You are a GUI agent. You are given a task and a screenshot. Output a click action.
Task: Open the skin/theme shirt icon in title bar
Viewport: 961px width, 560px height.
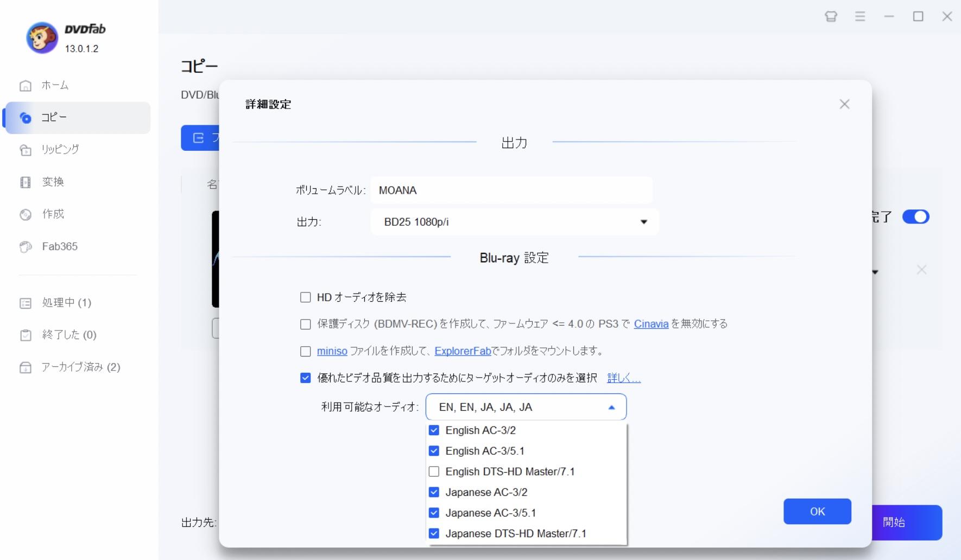[x=831, y=16]
